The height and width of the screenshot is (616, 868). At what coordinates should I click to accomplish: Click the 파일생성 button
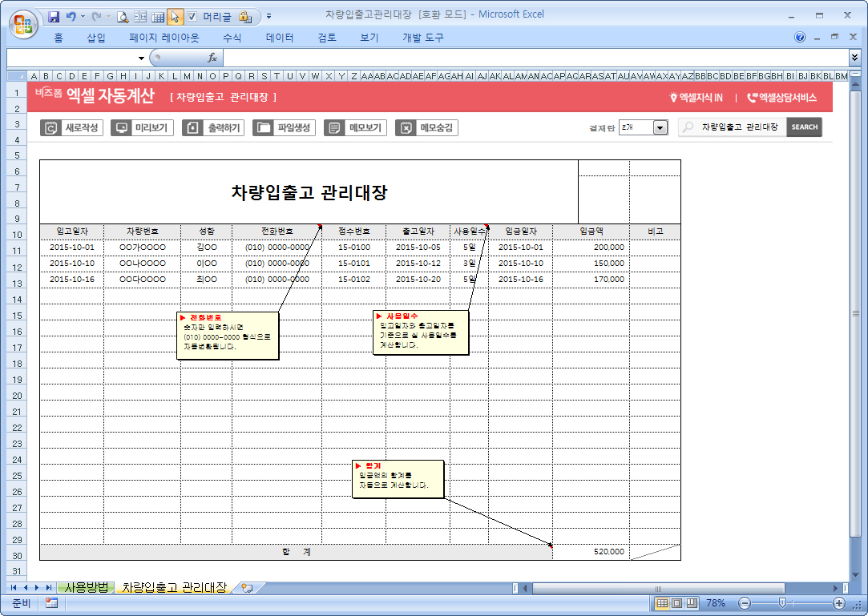click(284, 128)
